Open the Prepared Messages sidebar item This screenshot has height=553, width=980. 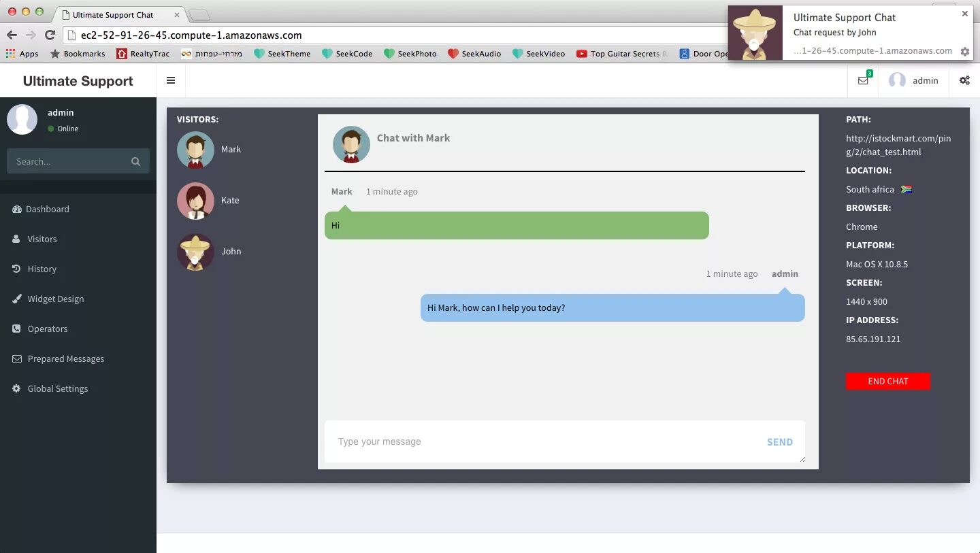[78, 358]
